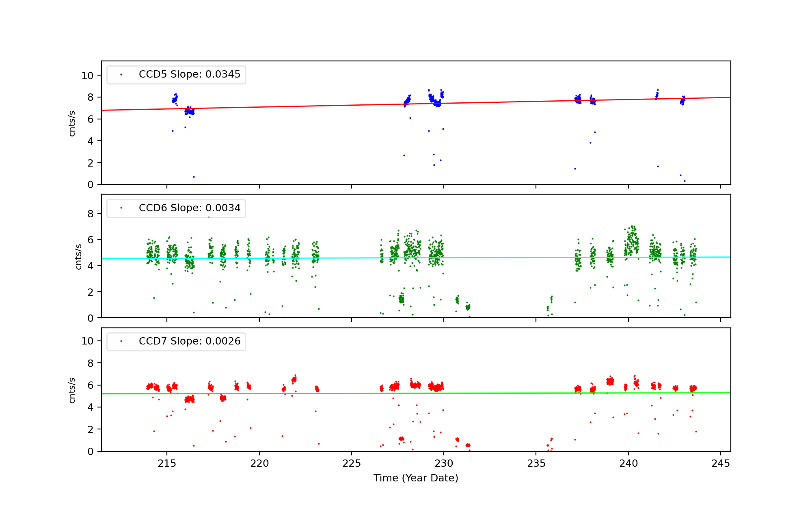The width and height of the screenshot is (812, 507).
Task: Click the red marker in CCD7 legend
Action: tap(121, 341)
